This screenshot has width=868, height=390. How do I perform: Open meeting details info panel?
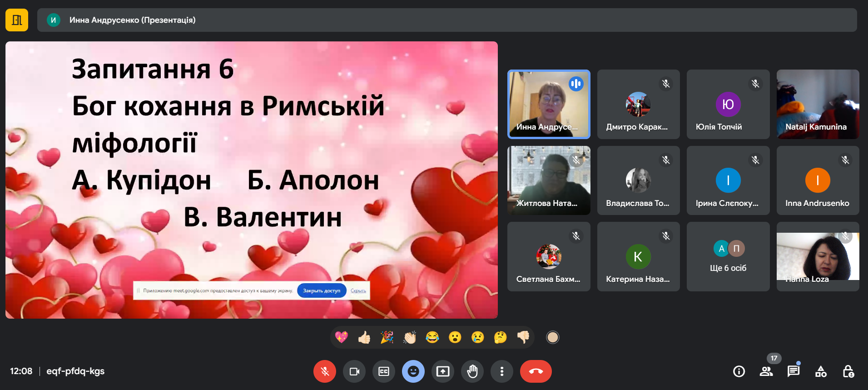point(739,371)
